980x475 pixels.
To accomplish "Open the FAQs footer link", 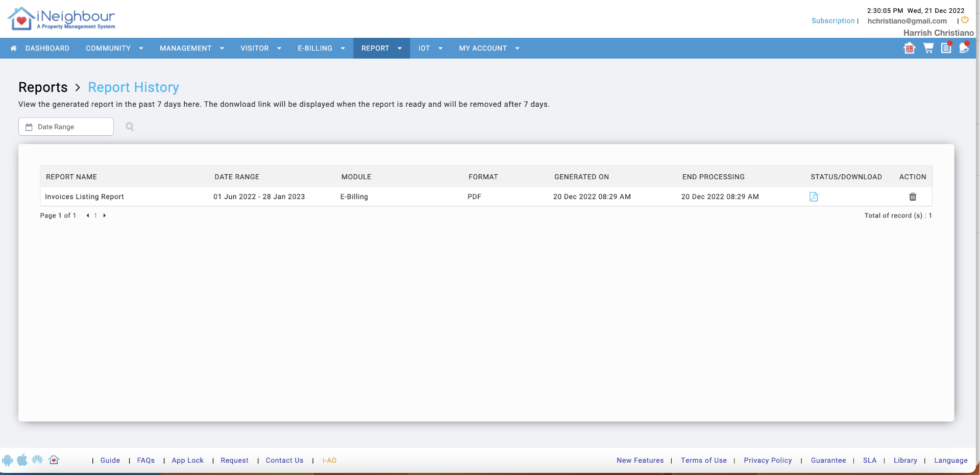I will click(145, 460).
